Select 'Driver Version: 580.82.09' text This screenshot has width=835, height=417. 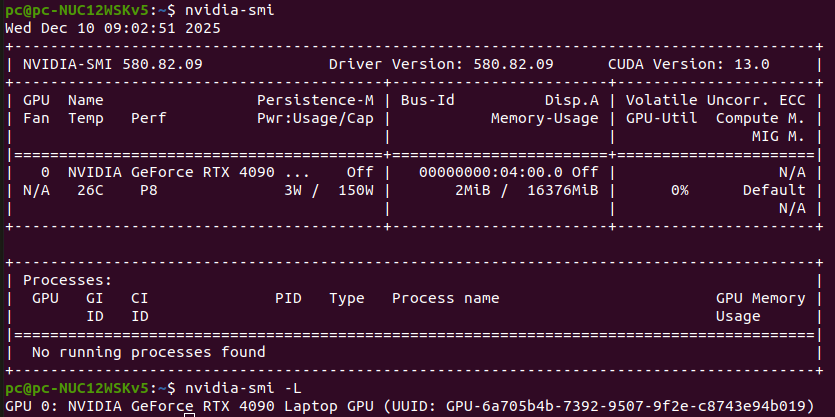pos(441,64)
